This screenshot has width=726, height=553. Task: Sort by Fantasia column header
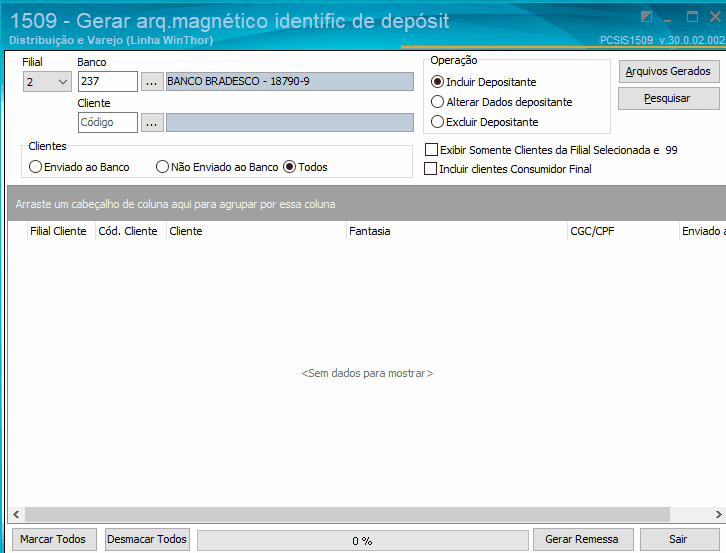[457, 231]
